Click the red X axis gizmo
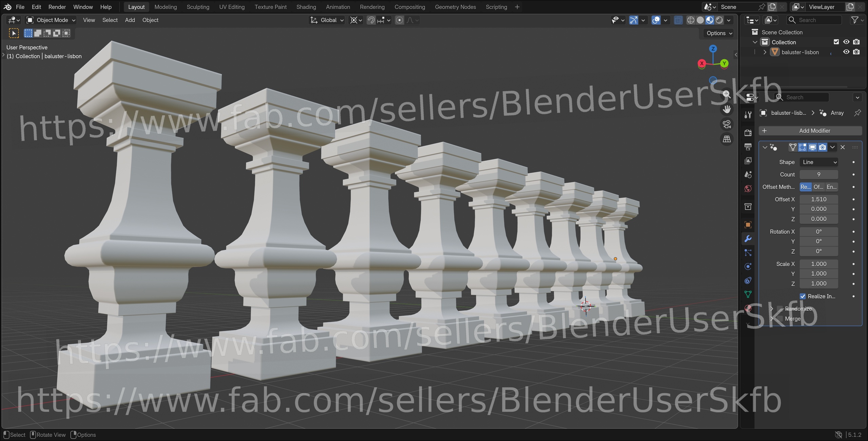This screenshot has width=868, height=441. (x=702, y=63)
